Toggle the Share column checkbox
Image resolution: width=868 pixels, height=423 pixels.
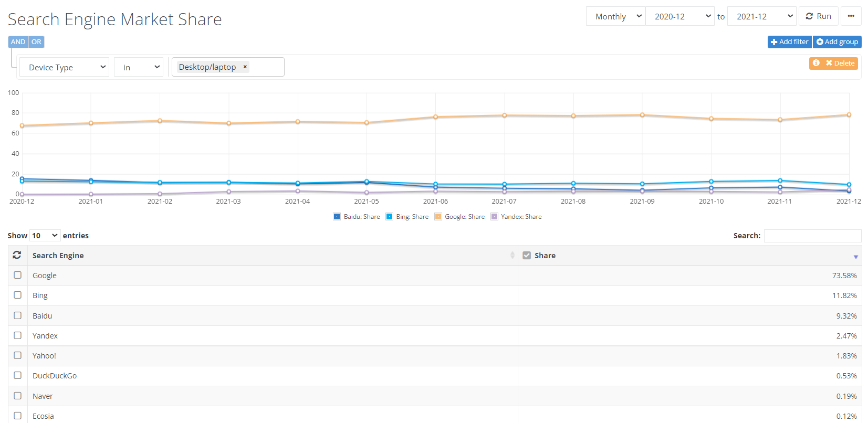coord(527,255)
